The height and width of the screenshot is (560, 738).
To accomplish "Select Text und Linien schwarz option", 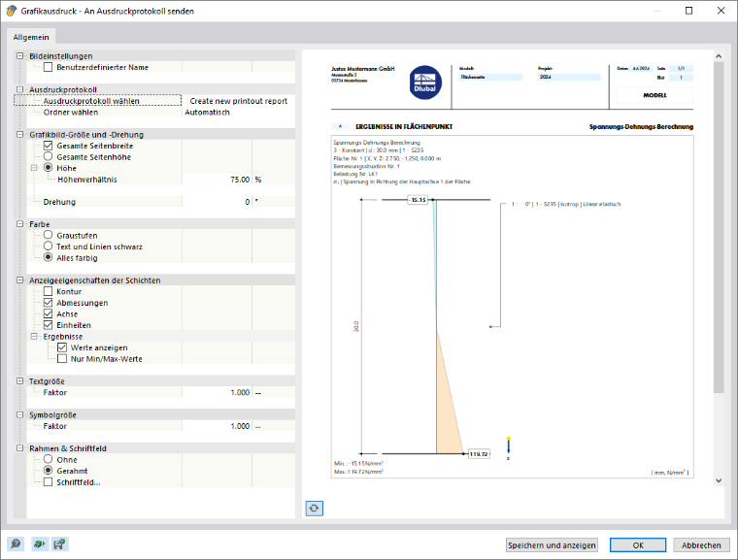I will coord(48,247).
